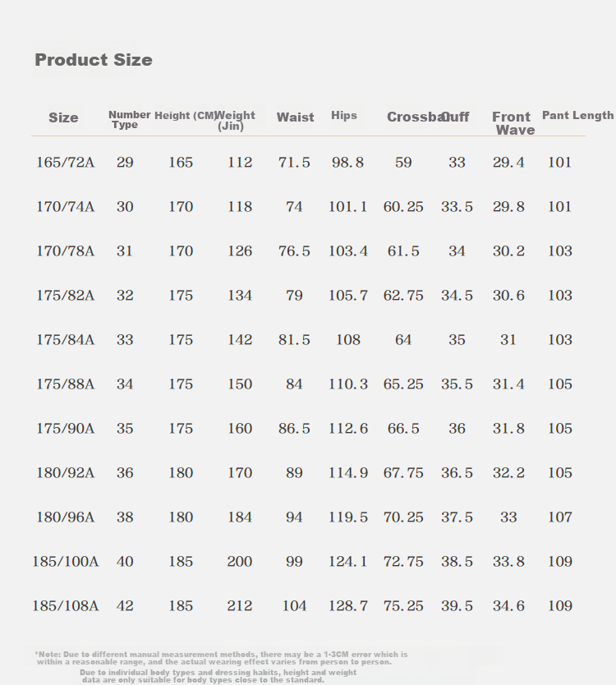This screenshot has height=685, width=616.
Task: Click the Pant Length column header
Action: (x=578, y=115)
